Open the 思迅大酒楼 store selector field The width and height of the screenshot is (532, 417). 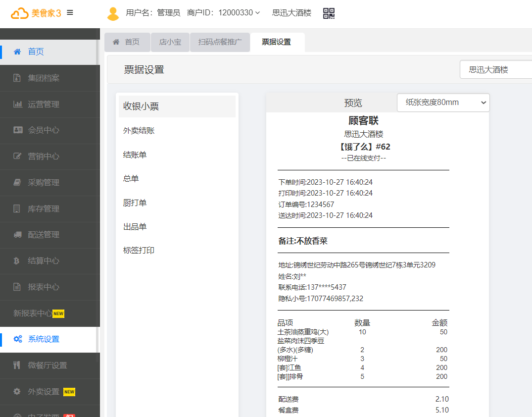pos(495,70)
